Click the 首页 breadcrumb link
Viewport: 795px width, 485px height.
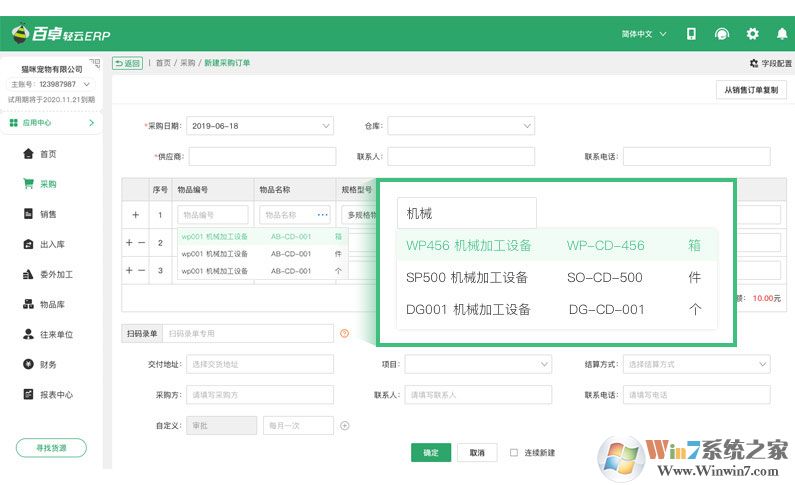(163, 63)
